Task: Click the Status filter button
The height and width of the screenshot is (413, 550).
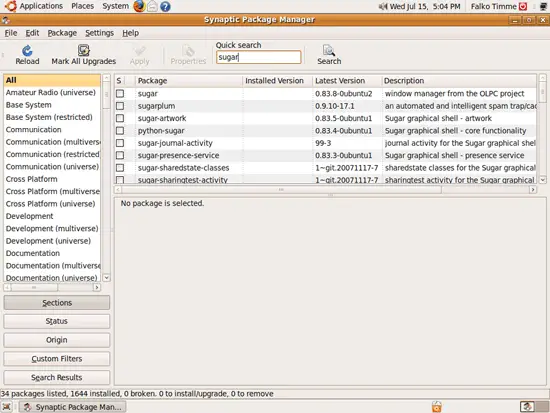Action: click(x=56, y=321)
